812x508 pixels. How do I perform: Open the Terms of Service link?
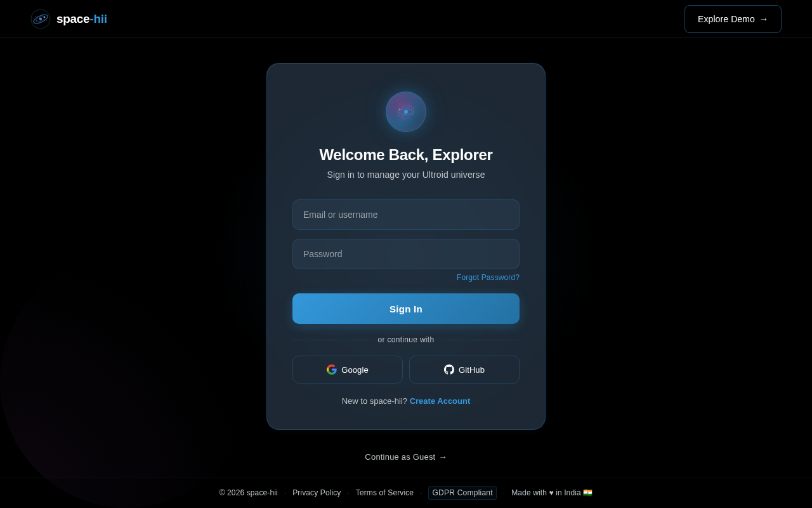[x=384, y=493]
